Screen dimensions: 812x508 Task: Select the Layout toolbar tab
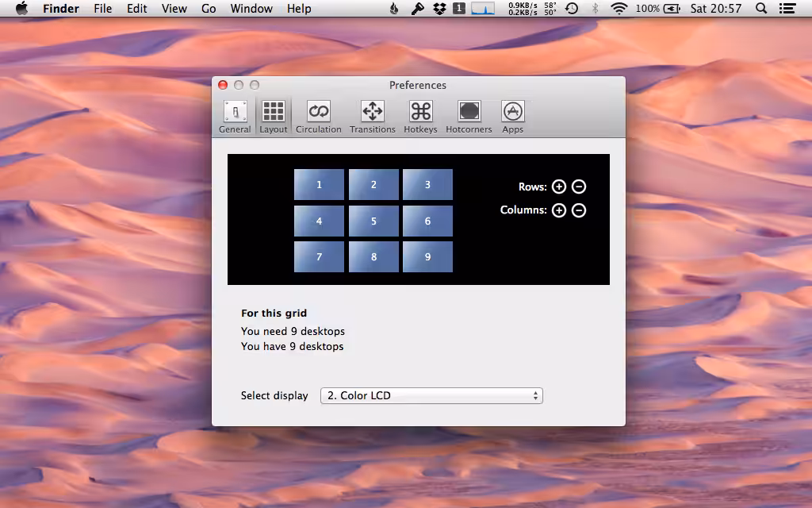pyautogui.click(x=274, y=117)
